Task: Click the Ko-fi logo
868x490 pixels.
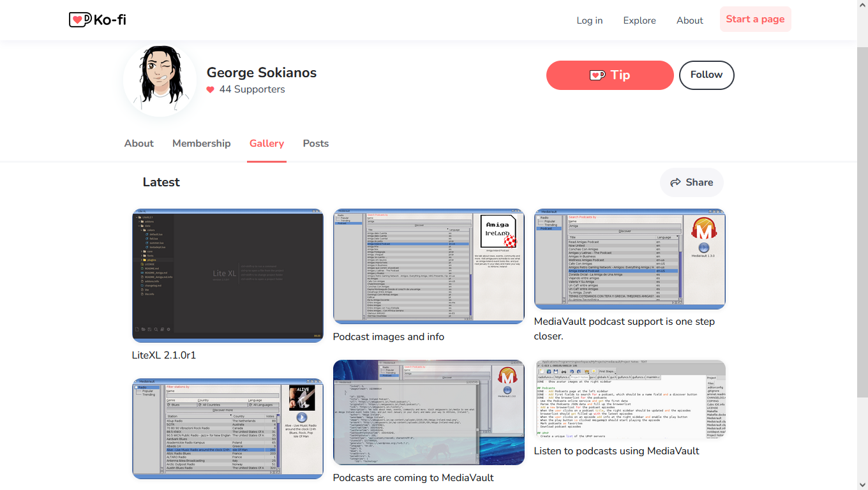Action: (97, 20)
